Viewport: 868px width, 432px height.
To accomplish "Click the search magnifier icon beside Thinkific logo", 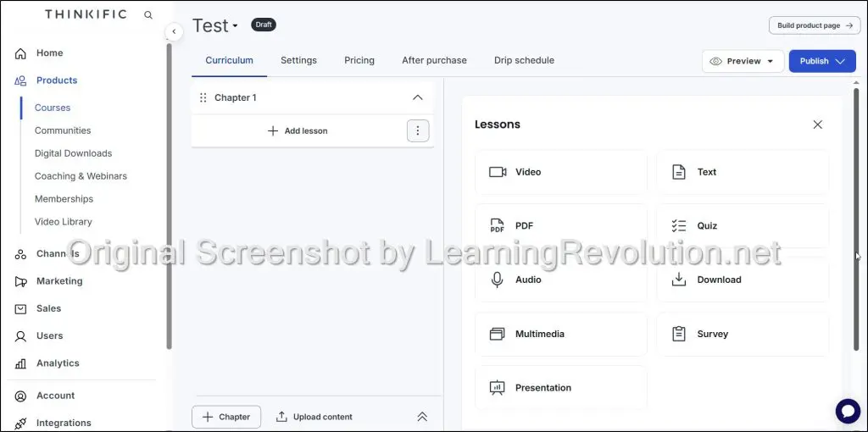I will pos(147,15).
